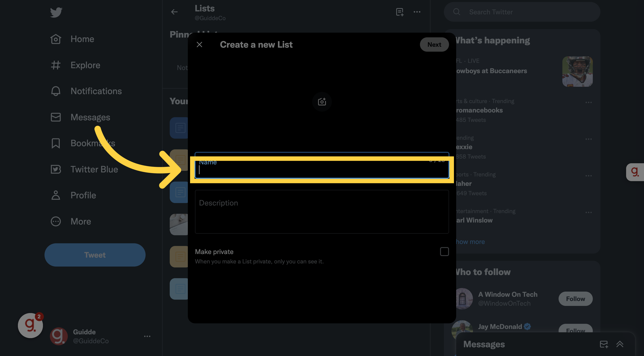Click the camera/photo upload icon
644x356 pixels.
(x=322, y=102)
